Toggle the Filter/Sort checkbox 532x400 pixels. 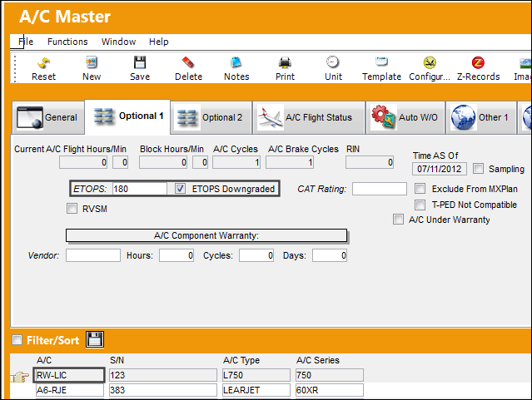pos(17,339)
